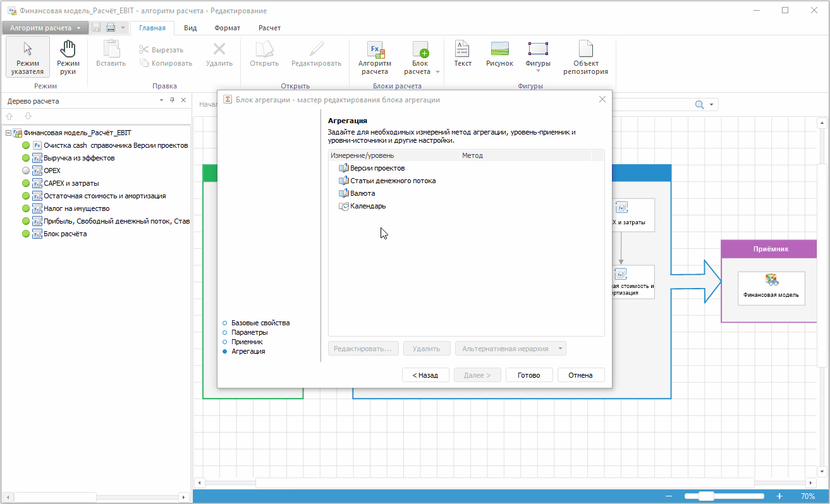
Task: Click the zoom in plus button
Action: pos(779,496)
